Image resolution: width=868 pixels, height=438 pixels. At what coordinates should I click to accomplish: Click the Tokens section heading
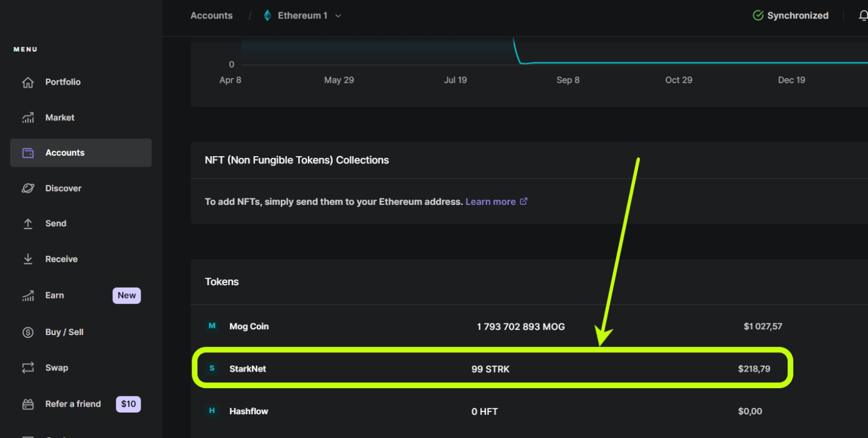point(222,282)
